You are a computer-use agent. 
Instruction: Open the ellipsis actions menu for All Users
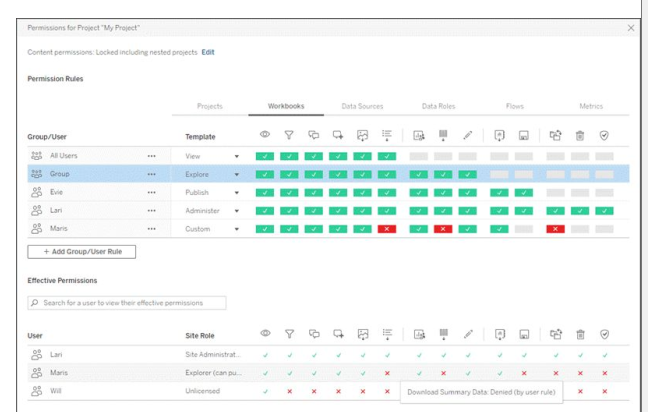(x=152, y=156)
